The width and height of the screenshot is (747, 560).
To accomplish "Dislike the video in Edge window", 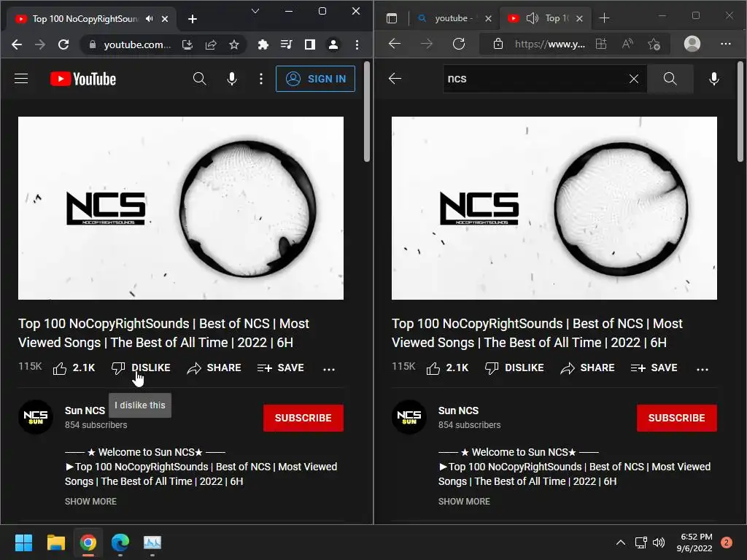I will (x=514, y=368).
